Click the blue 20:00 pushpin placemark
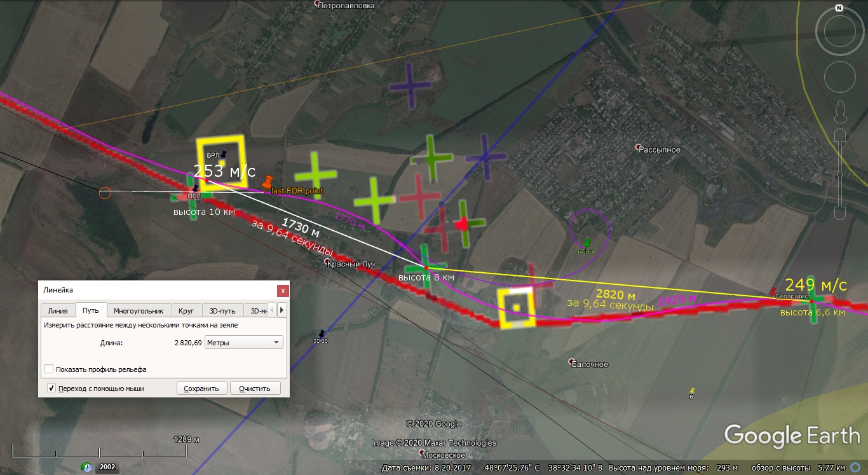This screenshot has height=475, width=868. coord(322,333)
